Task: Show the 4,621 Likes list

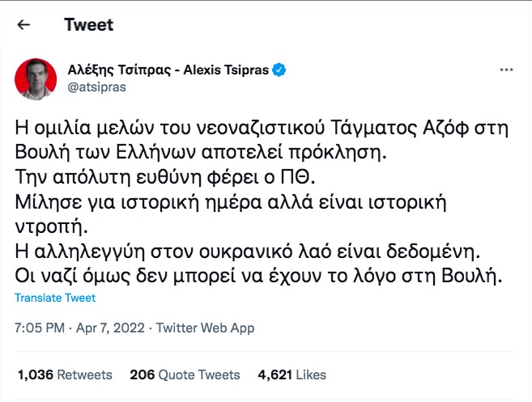Action: tap(292, 374)
